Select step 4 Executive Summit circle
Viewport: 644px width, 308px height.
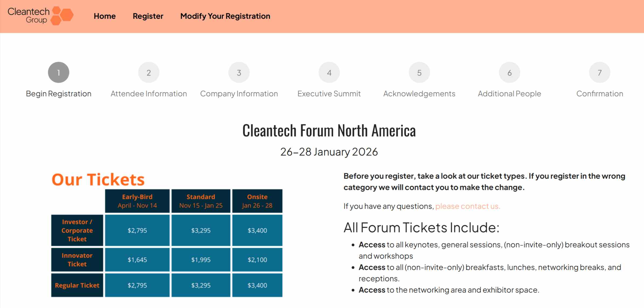[x=329, y=72]
